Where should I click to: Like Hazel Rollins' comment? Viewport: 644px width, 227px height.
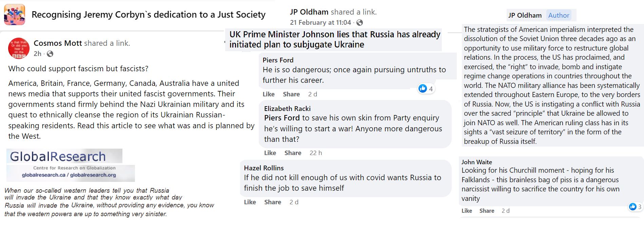(x=250, y=202)
